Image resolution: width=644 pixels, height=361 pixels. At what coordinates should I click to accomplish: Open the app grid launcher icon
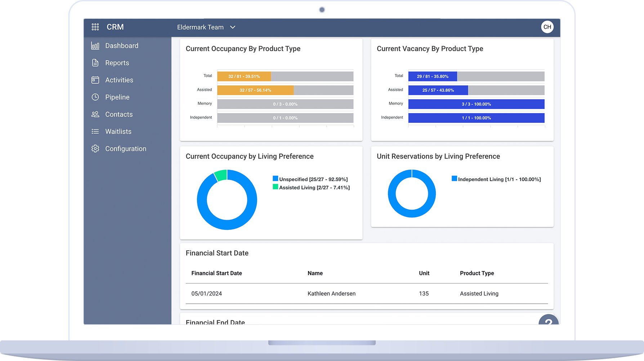click(x=95, y=27)
